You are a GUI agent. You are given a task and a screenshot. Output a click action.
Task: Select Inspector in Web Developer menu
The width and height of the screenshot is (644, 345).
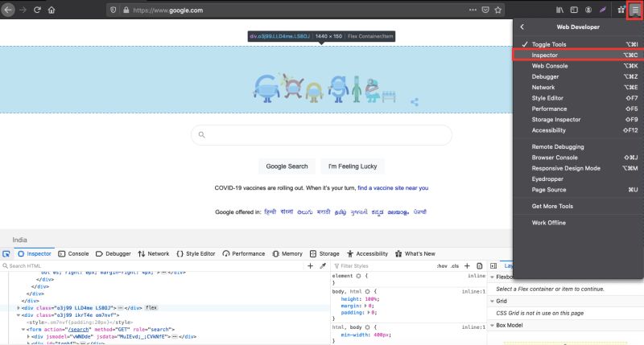(579, 55)
